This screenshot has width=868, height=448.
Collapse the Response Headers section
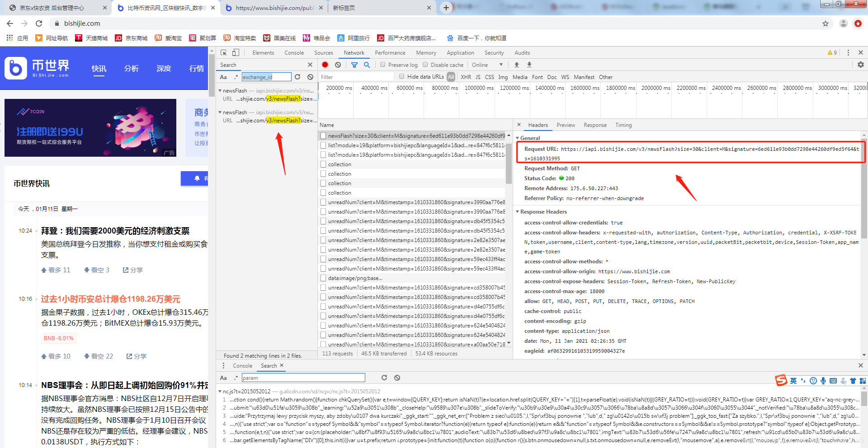(518, 211)
